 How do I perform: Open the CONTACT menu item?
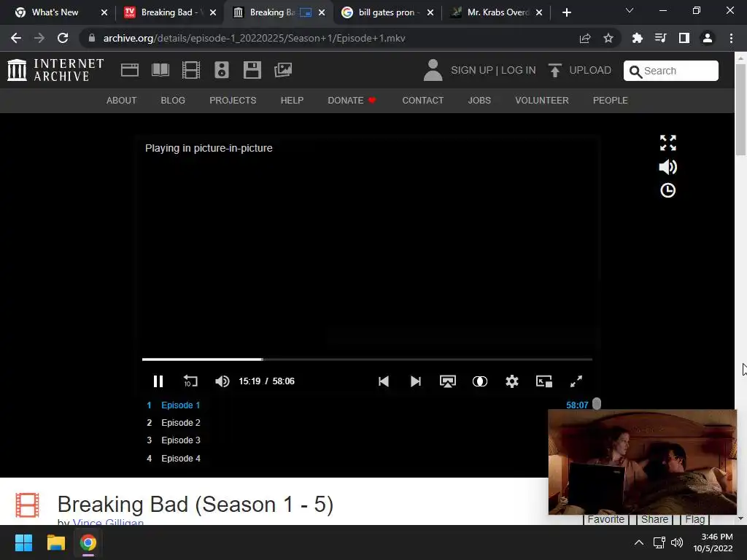tap(422, 101)
